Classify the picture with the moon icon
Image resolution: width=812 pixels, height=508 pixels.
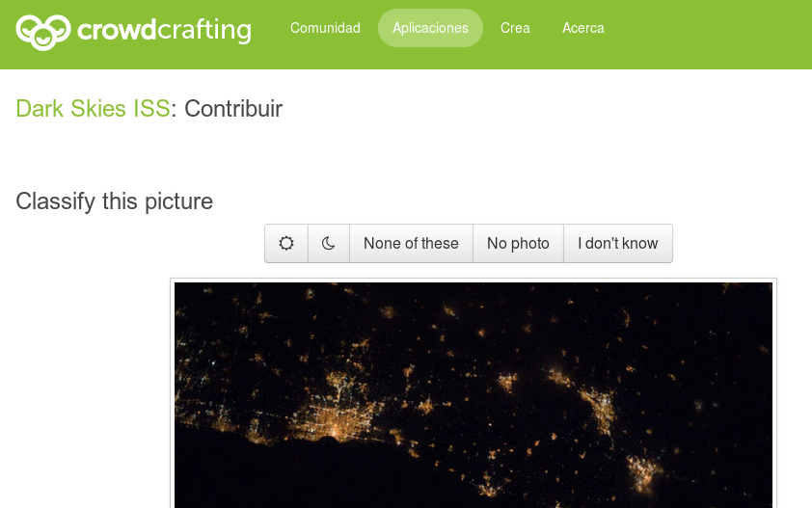(x=329, y=243)
